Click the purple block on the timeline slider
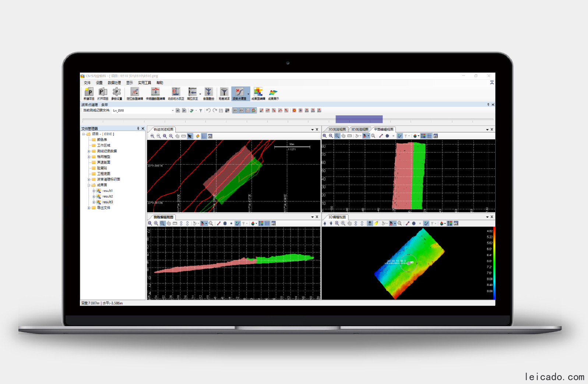 359,119
